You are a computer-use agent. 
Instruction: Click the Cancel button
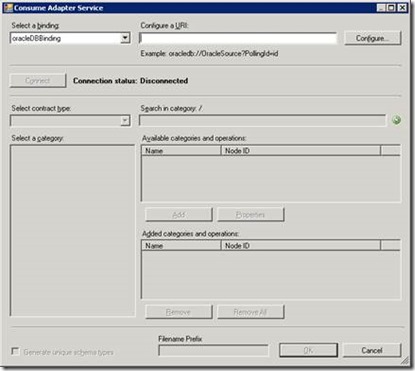[372, 350]
